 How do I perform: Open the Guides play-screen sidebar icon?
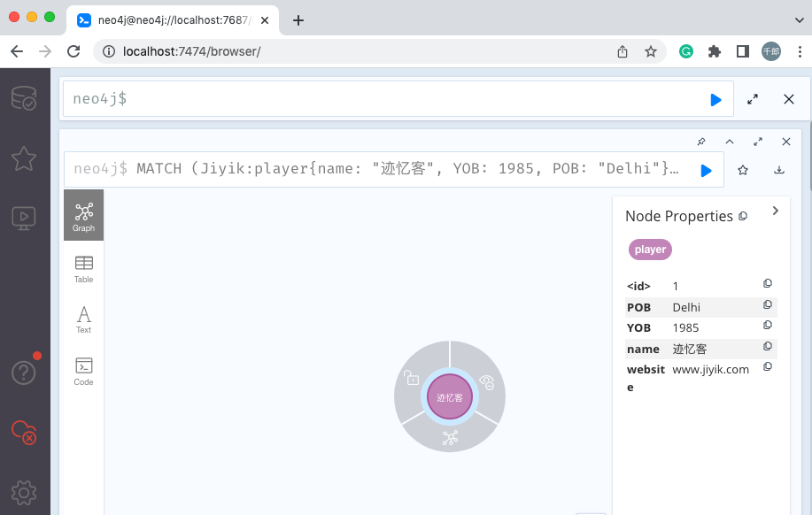(24, 219)
